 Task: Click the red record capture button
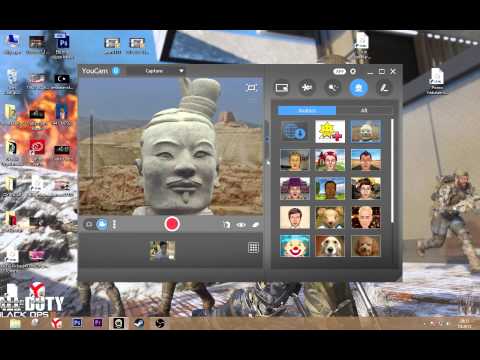pos(172,224)
